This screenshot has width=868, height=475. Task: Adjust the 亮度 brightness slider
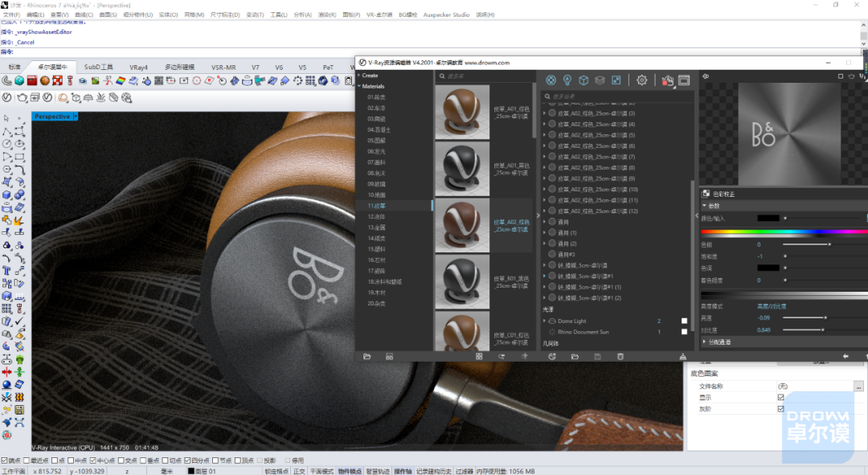click(x=825, y=317)
